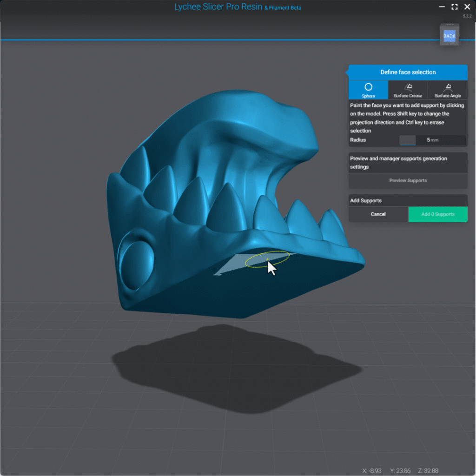Click the 5mm radius value field
The width and height of the screenshot is (476, 476).
coord(432,140)
